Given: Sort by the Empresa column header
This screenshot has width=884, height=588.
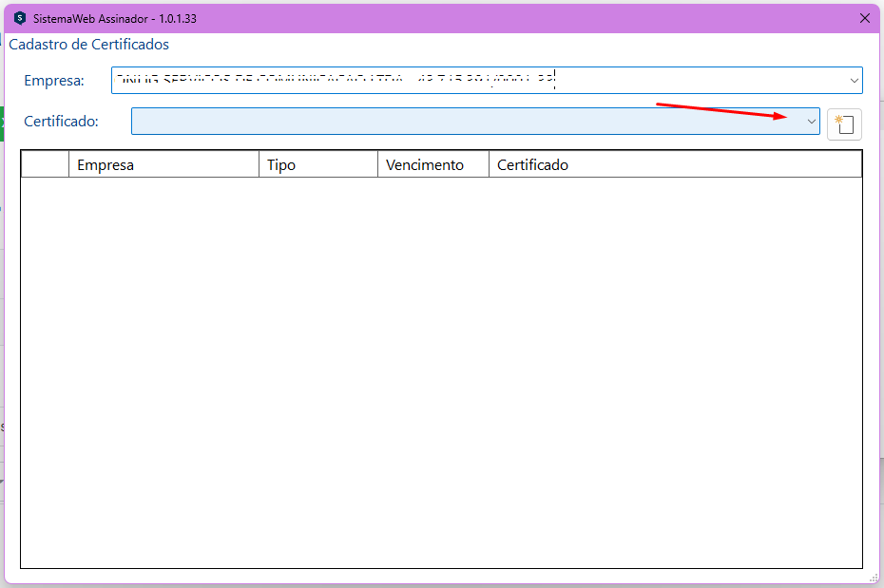Looking at the screenshot, I should (163, 165).
